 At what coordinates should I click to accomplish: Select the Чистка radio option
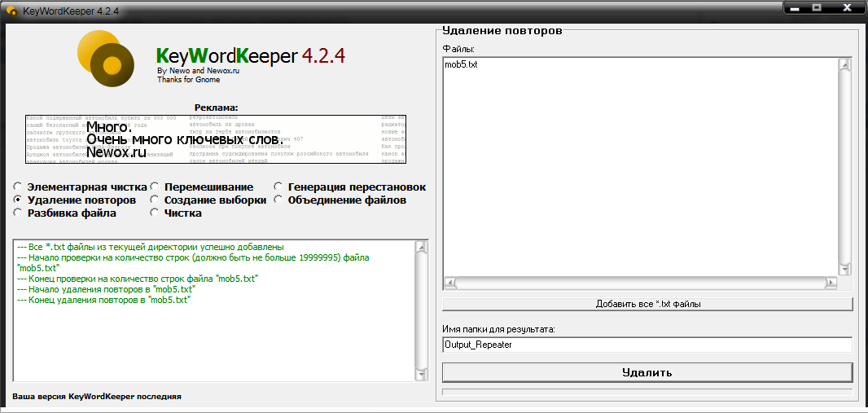155,213
